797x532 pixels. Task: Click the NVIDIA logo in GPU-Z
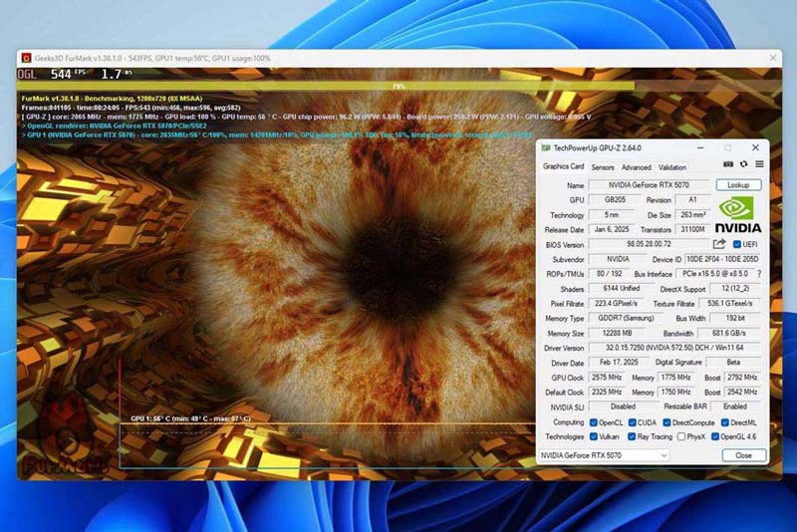pyautogui.click(x=738, y=215)
